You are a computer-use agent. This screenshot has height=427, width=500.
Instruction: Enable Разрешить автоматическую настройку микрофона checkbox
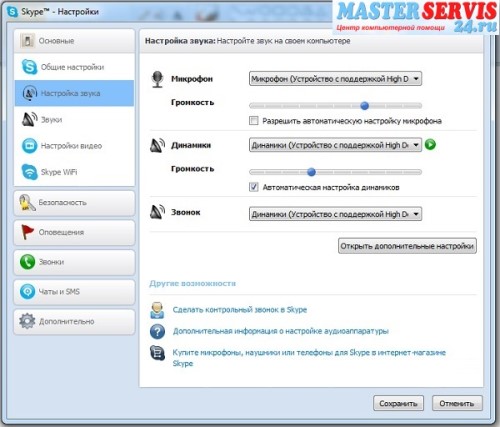(x=254, y=120)
